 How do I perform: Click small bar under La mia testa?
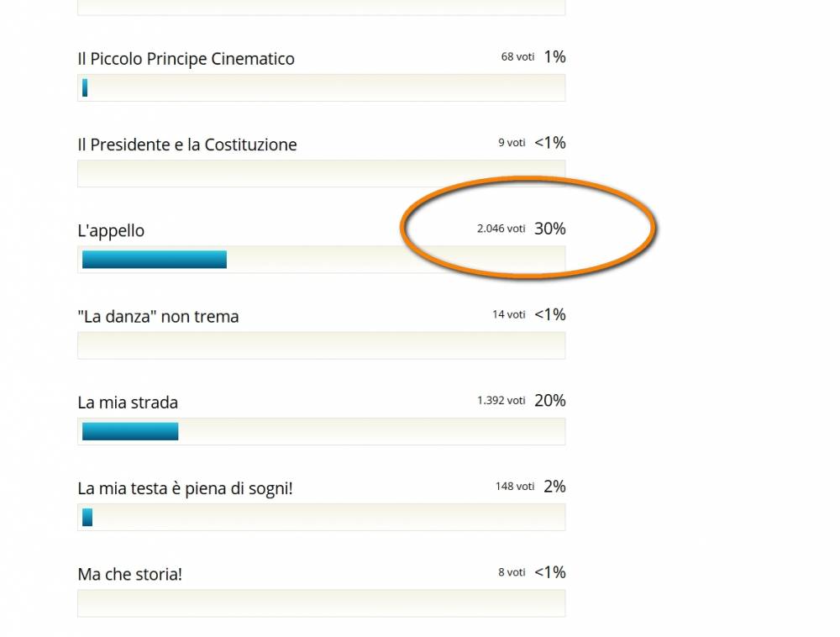click(87, 518)
